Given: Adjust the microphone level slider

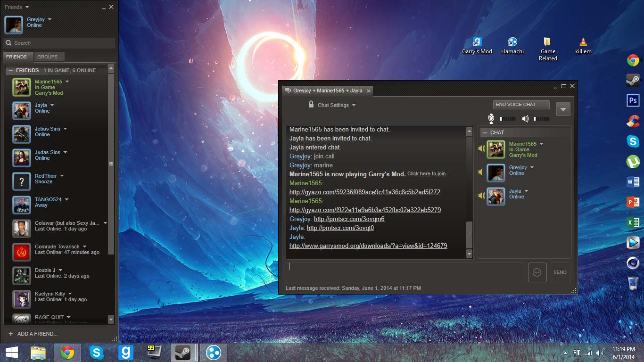Looking at the screenshot, I should click(x=507, y=119).
